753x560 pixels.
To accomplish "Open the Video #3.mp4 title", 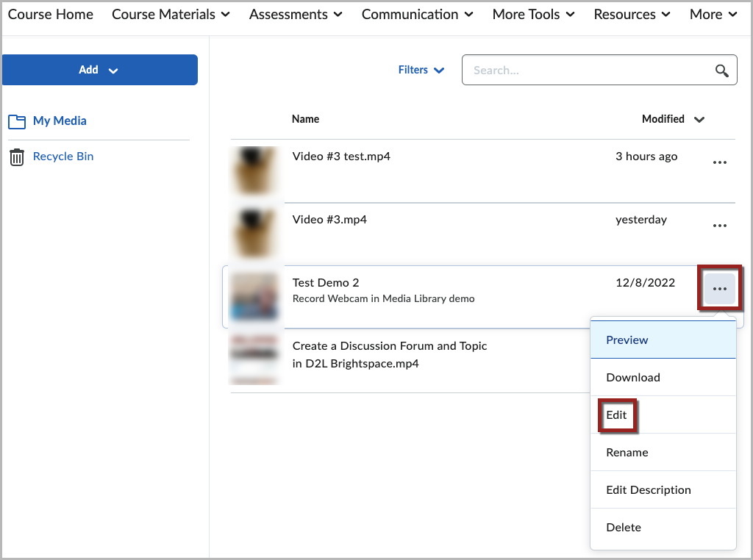I will coord(329,220).
